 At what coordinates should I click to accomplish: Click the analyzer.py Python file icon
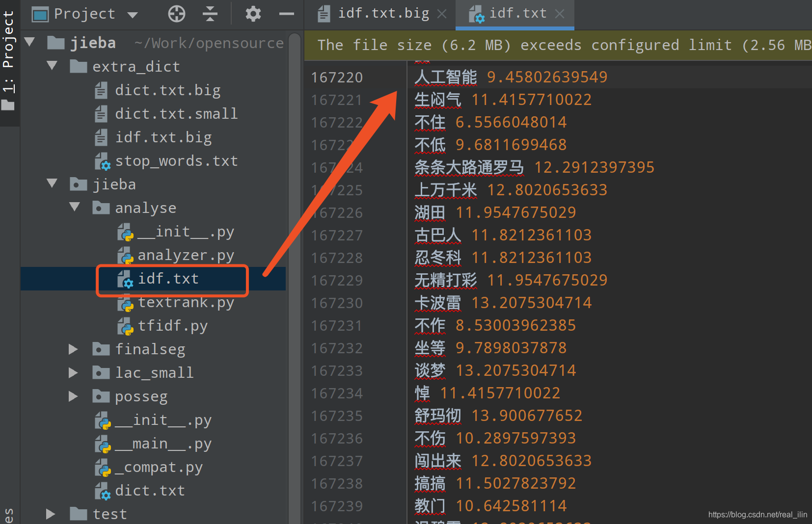pyautogui.click(x=126, y=256)
